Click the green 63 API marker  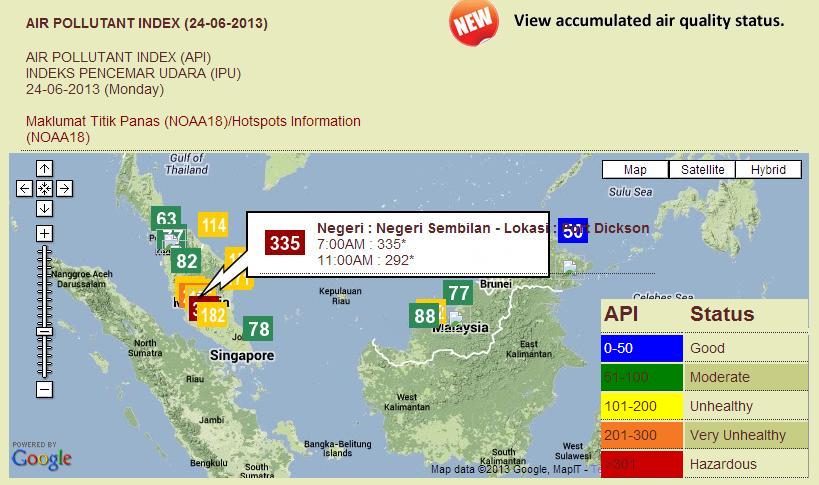pyautogui.click(x=166, y=217)
